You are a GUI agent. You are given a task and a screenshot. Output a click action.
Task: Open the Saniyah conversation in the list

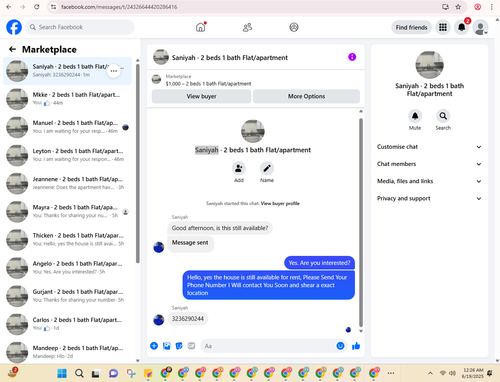[x=67, y=71]
